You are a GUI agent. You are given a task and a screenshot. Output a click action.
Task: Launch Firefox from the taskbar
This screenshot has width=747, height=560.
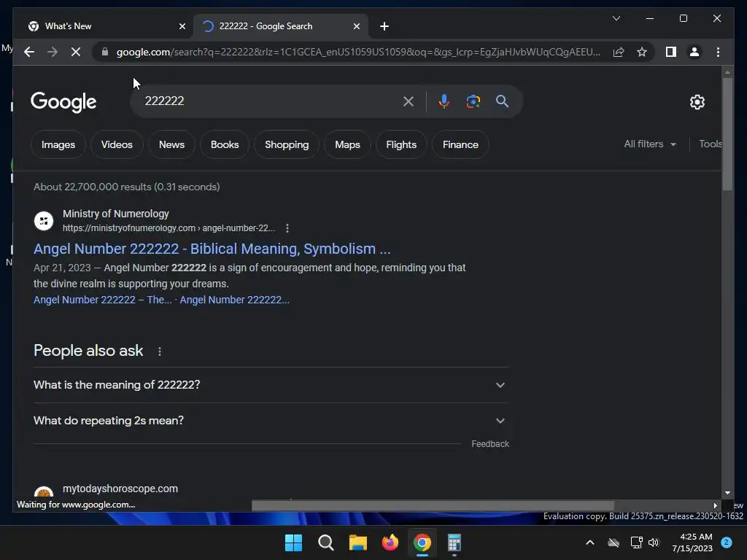point(390,542)
